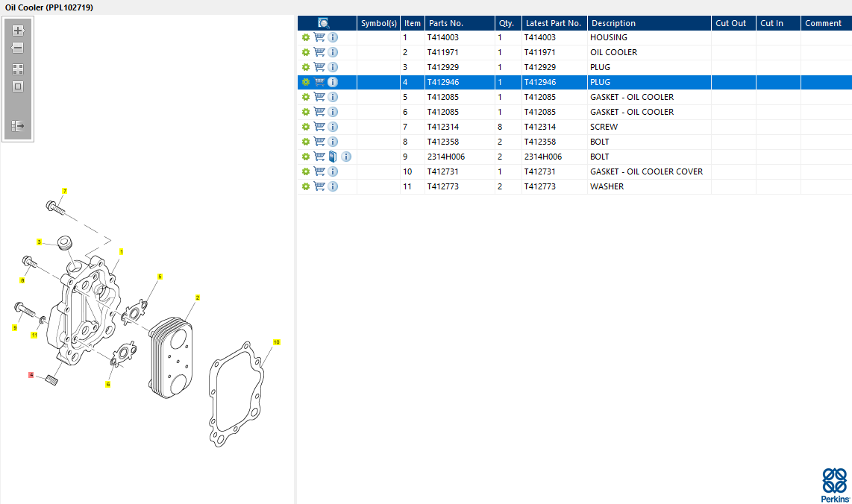Click green gear icon for HOUSING row
The image size is (852, 504).
306,37
